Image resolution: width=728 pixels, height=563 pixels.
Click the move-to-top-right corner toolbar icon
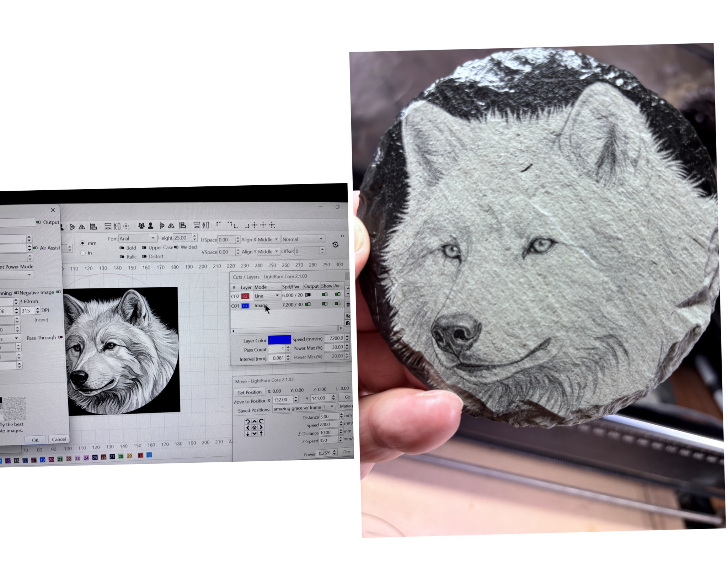click(230, 224)
